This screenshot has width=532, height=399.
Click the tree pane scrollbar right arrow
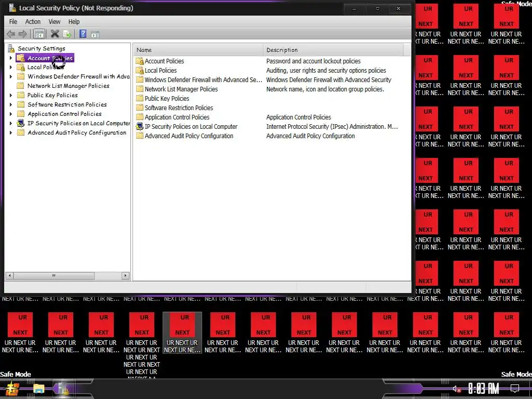click(126, 275)
